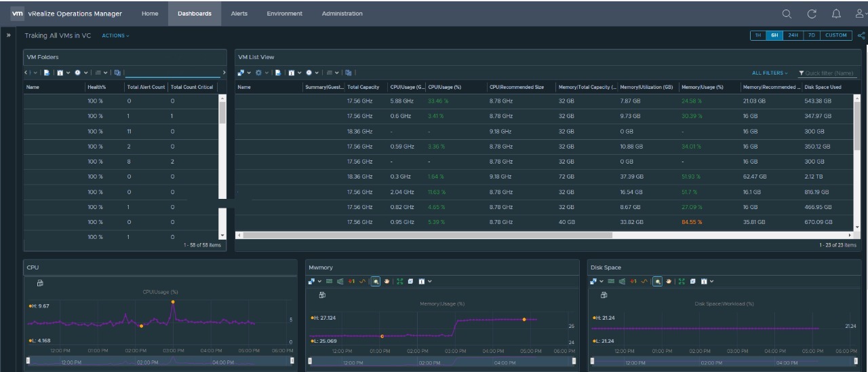Open the Administration tab
Screen dimensions: 868x372
(x=342, y=14)
